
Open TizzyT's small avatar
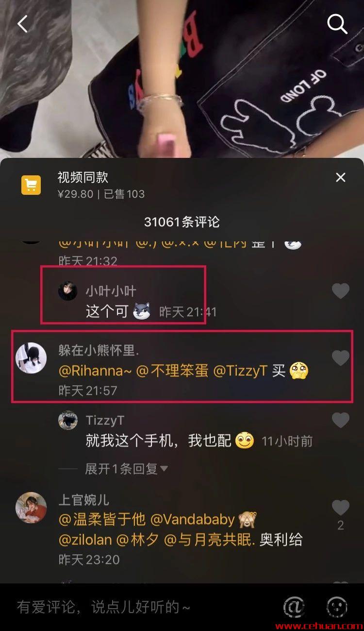[68, 420]
